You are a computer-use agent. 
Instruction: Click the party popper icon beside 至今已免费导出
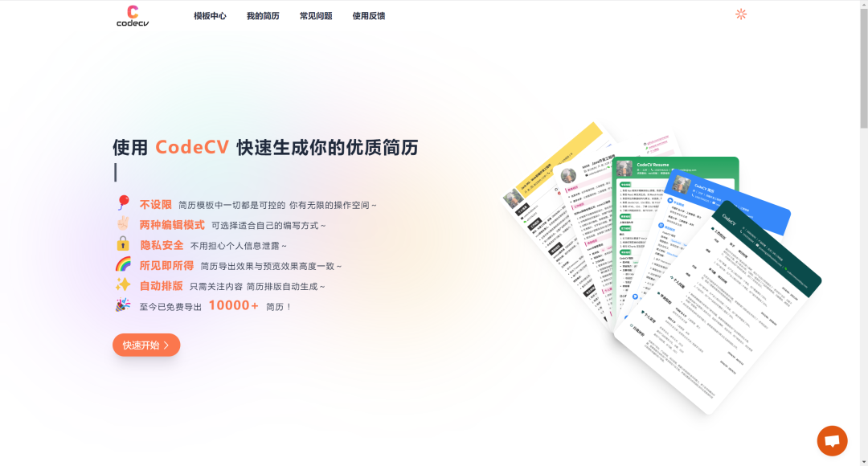[123, 305]
